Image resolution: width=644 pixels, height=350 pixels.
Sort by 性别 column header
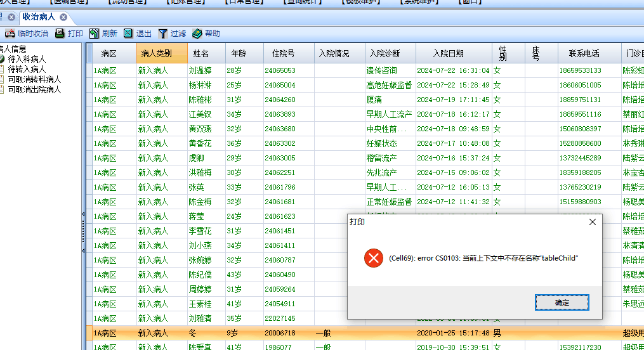point(508,53)
